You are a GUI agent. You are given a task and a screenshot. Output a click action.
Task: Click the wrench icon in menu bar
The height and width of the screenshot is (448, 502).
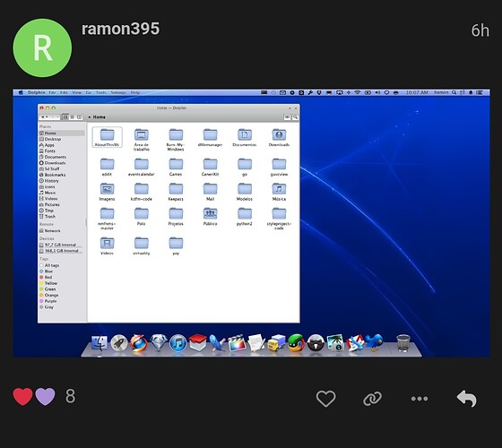point(310,92)
